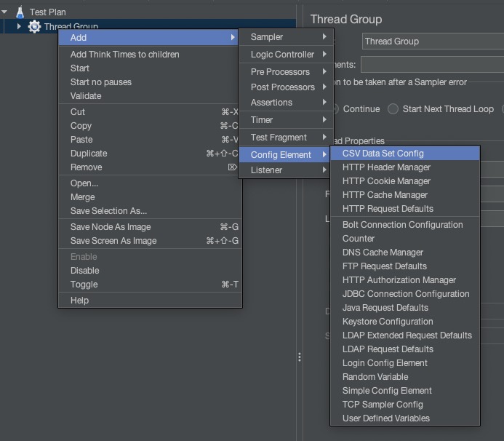Viewport: 504px width, 441px height.
Task: Open the Timer submenu
Action: [x=286, y=120]
